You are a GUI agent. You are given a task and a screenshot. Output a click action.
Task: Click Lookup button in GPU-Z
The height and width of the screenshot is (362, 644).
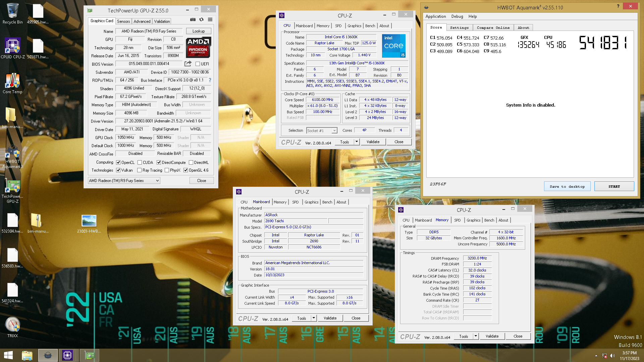coord(199,31)
